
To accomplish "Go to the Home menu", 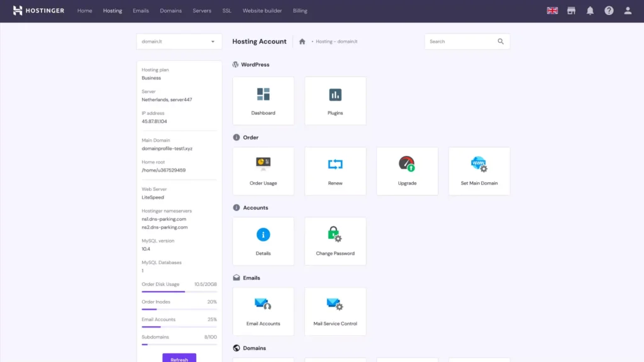I will [85, 11].
